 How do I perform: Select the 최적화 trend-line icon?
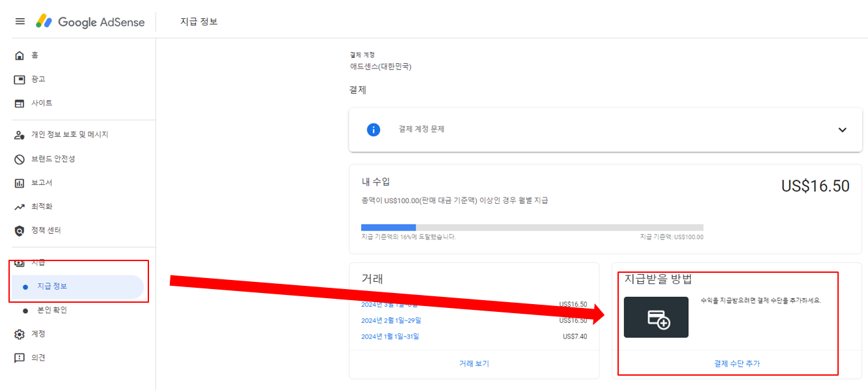20,206
